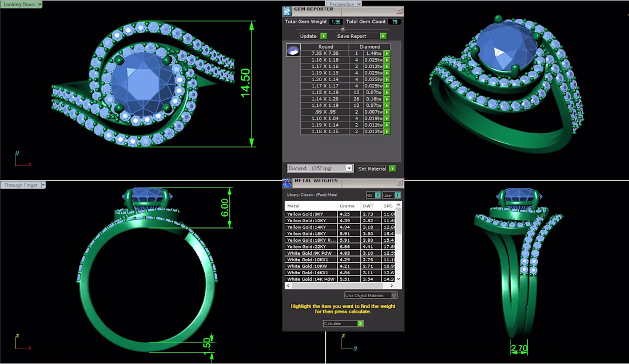This screenshot has width=629, height=364.
Task: Click the Metal column header
Action: (x=311, y=206)
